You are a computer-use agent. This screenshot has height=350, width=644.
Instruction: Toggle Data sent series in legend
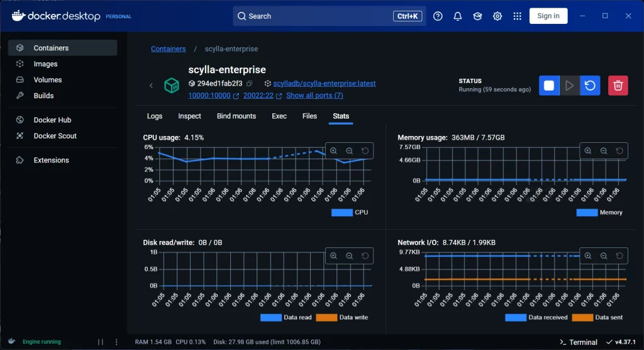(x=597, y=317)
